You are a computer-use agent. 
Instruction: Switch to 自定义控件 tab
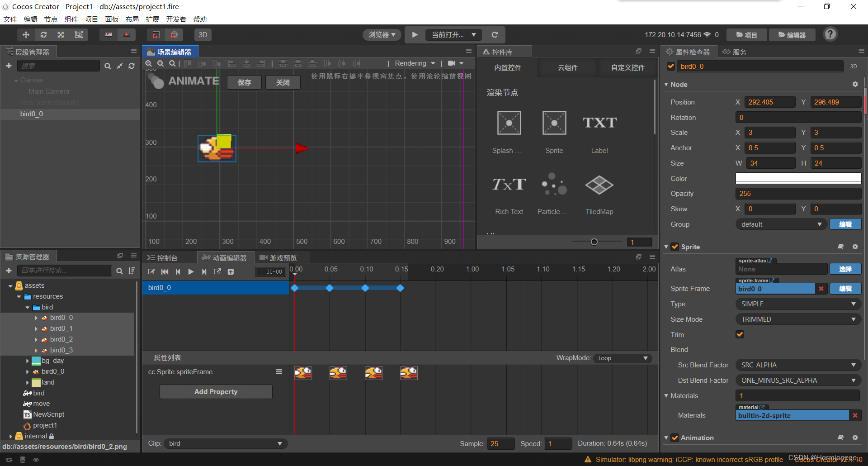[628, 67]
